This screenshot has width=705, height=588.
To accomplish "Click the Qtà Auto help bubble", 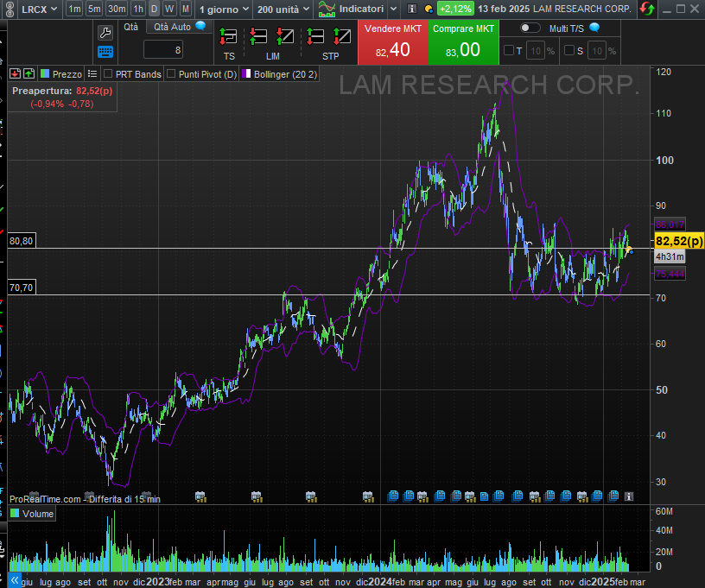I will (x=201, y=26).
